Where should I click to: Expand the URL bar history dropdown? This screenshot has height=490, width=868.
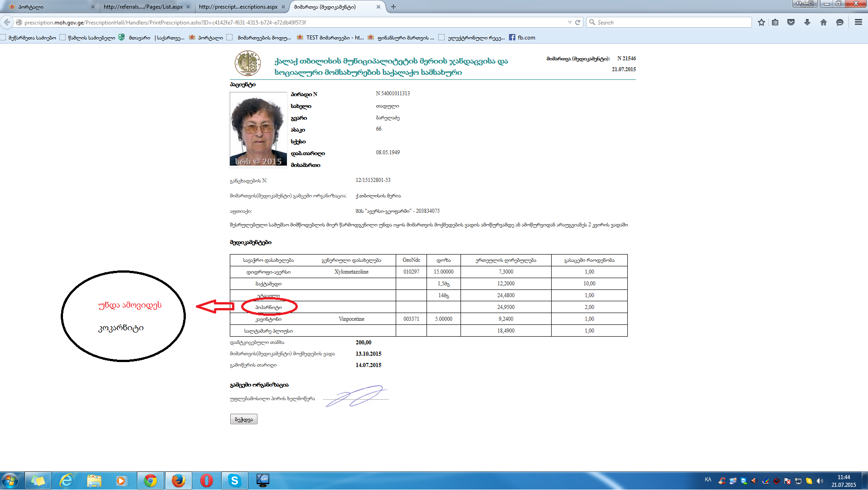(x=570, y=22)
